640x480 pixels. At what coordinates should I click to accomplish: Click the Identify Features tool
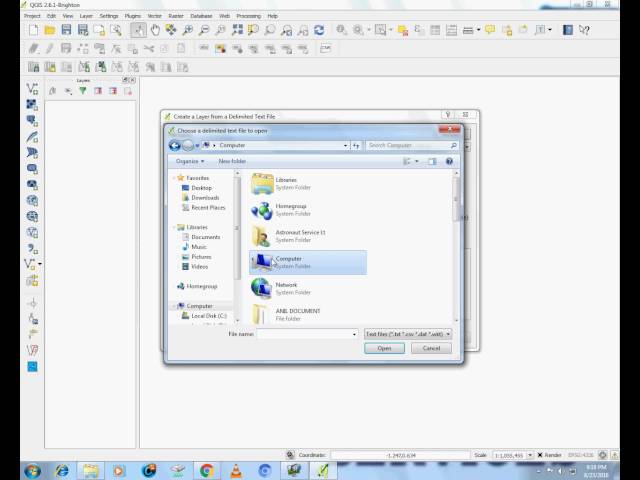click(x=341, y=30)
